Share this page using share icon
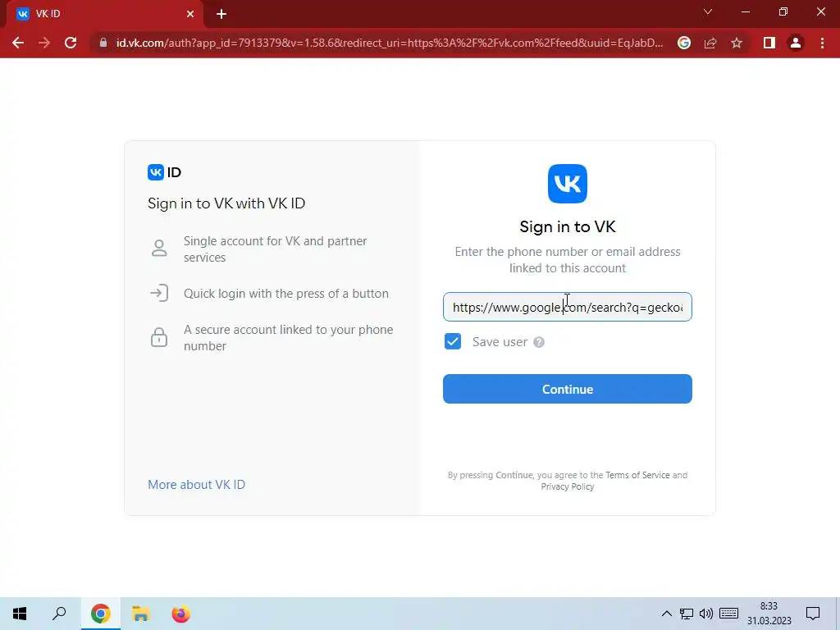This screenshot has width=840, height=630. [710, 43]
